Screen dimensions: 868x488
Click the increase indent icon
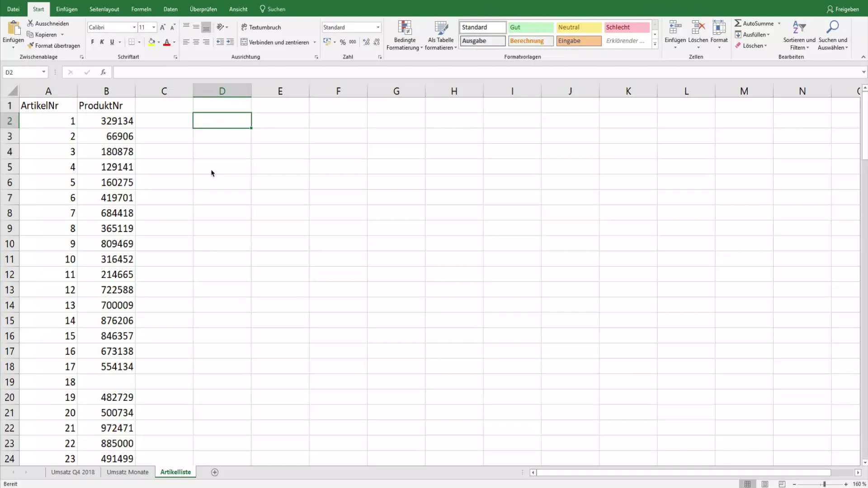(x=230, y=42)
